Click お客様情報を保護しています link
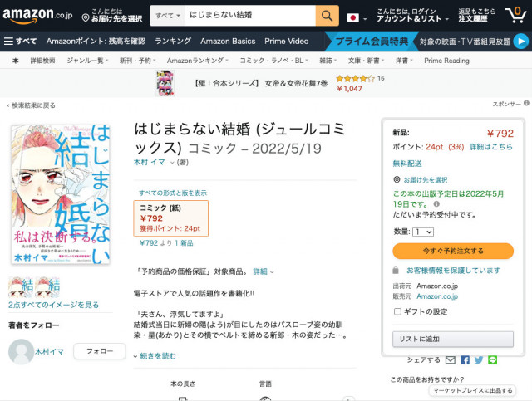This screenshot has width=532, height=401. coord(453,270)
